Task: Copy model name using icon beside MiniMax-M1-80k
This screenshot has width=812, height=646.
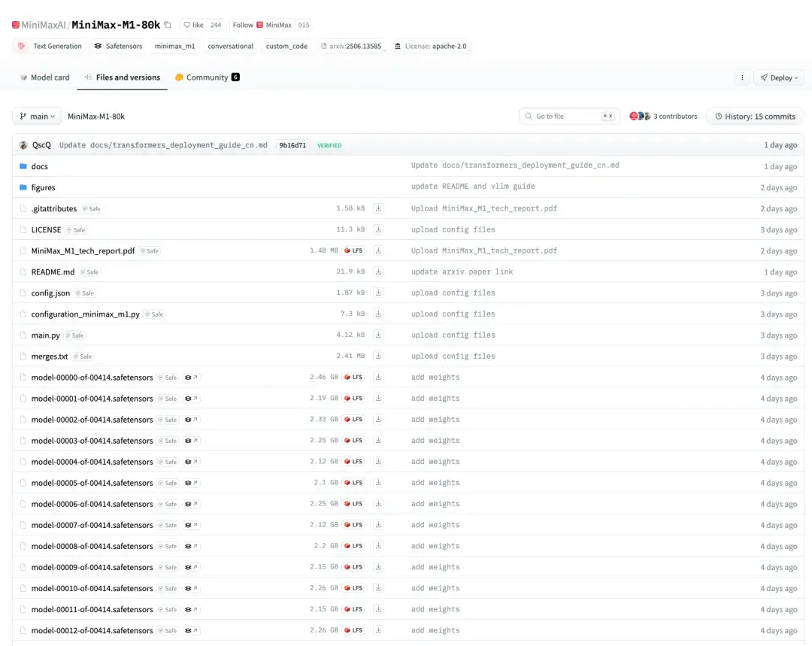Action: coord(167,25)
